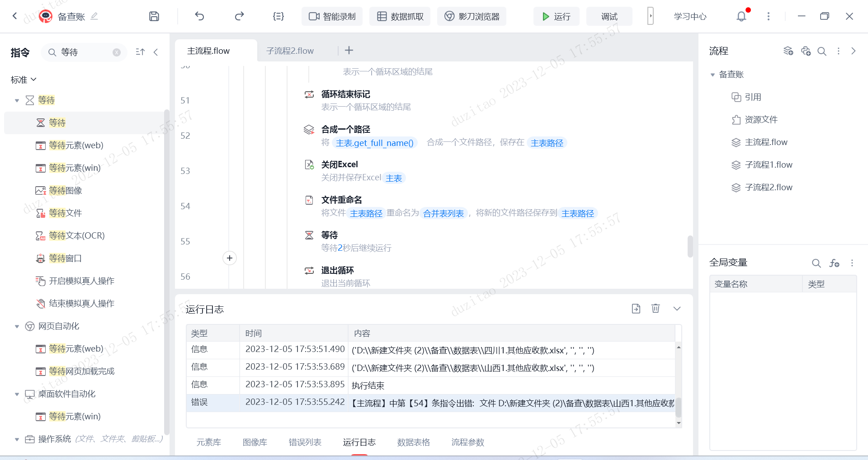Open the 错误列表 tab

(305, 442)
